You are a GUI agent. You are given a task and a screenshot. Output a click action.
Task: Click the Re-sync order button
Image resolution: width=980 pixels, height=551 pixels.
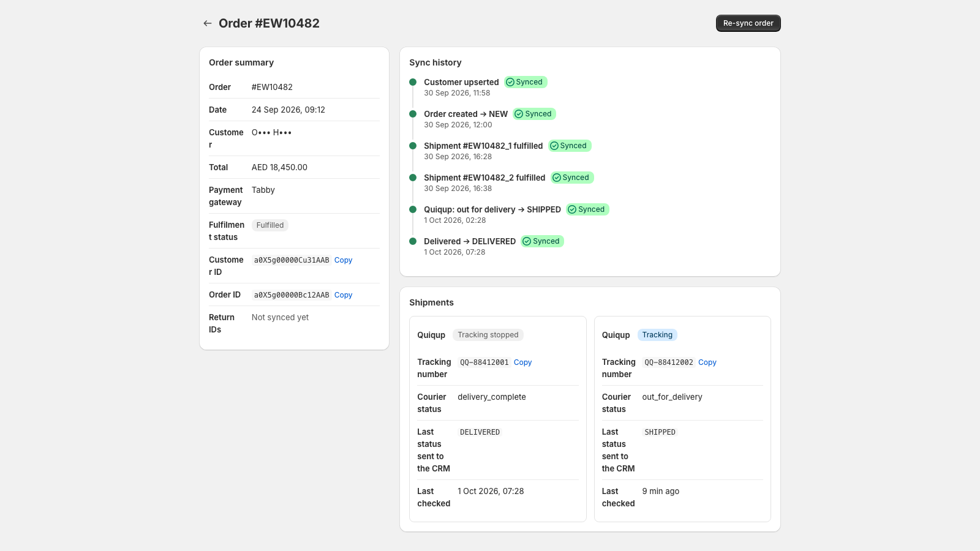[x=748, y=23]
